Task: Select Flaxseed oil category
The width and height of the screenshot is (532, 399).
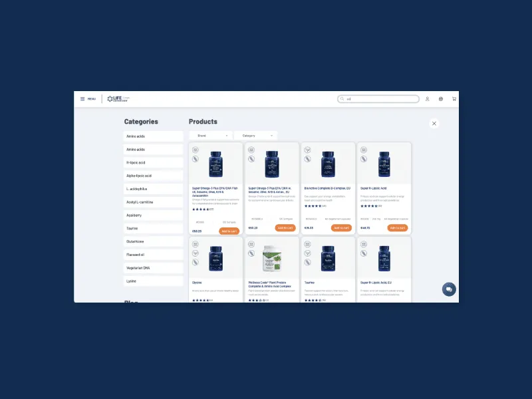Action: [154, 255]
